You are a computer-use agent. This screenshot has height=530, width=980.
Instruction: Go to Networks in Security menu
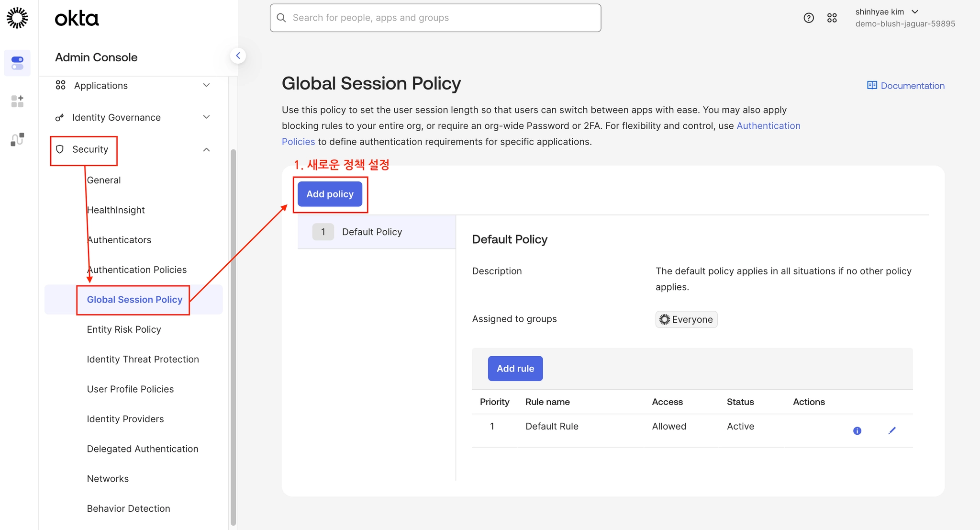click(108, 479)
